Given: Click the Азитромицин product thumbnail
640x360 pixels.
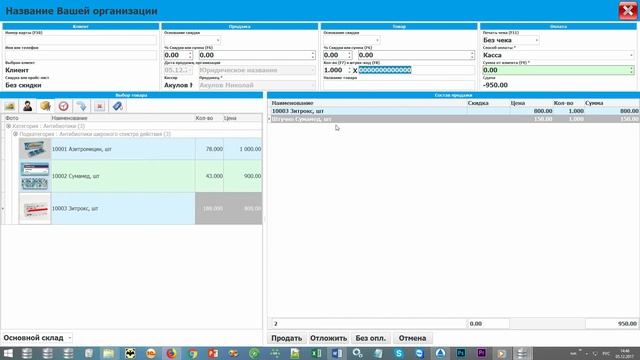Looking at the screenshot, I should click(x=35, y=149).
